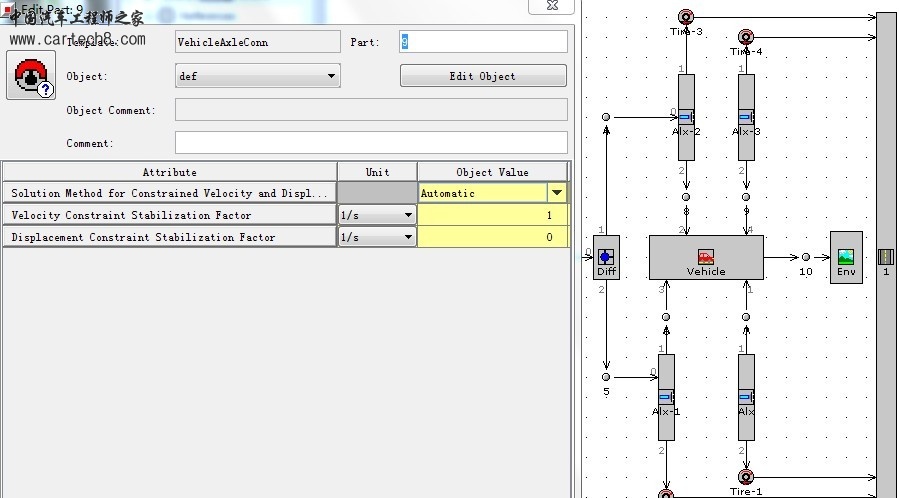Open the Solution Method Automatic dropdown arrow

[x=557, y=193]
